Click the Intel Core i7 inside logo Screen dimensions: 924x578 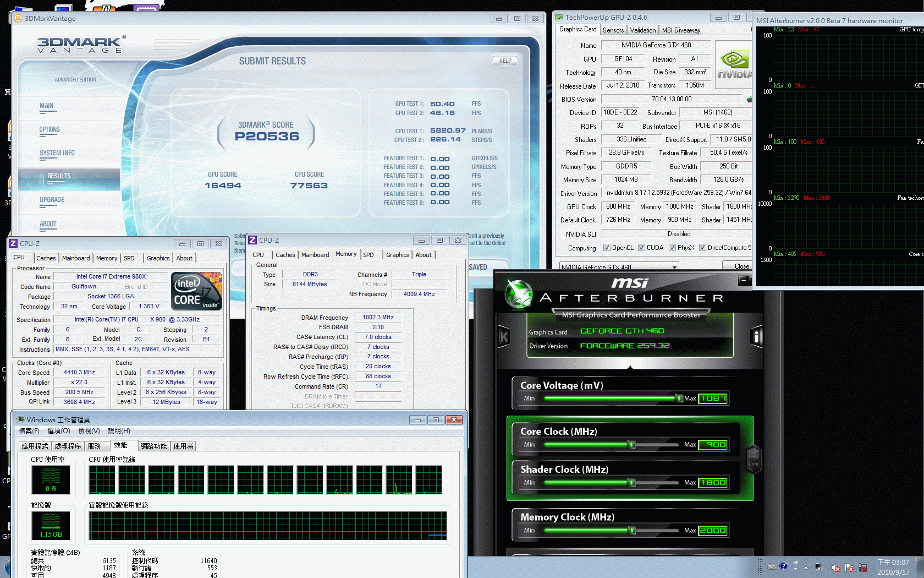click(x=196, y=291)
